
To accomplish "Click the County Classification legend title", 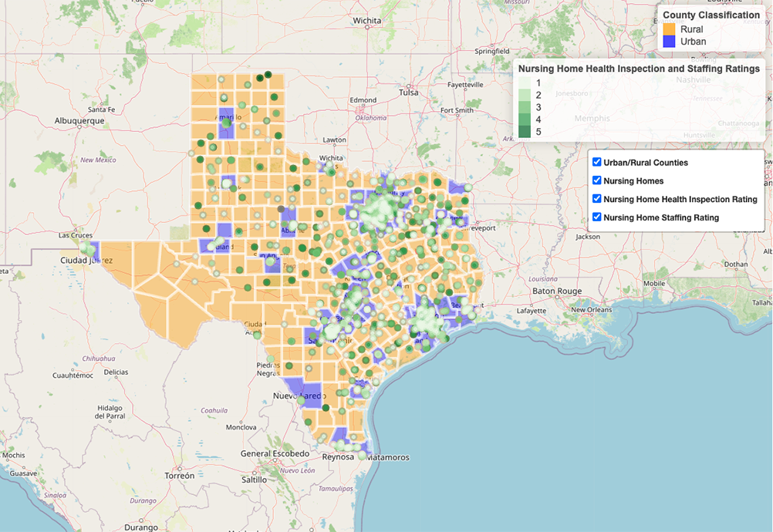I will tap(711, 15).
